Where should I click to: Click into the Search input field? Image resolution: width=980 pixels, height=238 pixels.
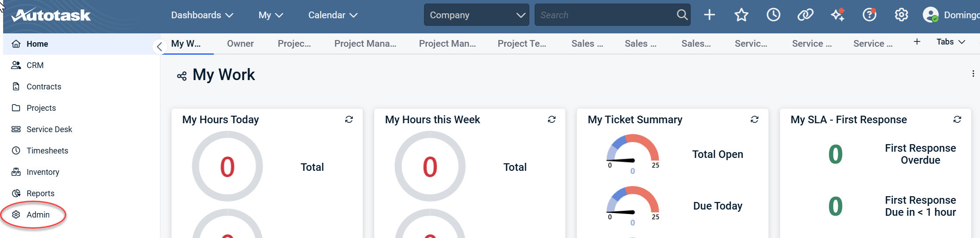click(604, 15)
